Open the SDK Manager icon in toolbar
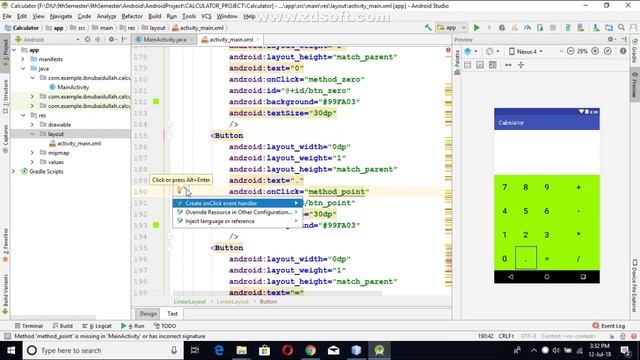Image resolution: width=640 pixels, height=360 pixels. [x=596, y=28]
